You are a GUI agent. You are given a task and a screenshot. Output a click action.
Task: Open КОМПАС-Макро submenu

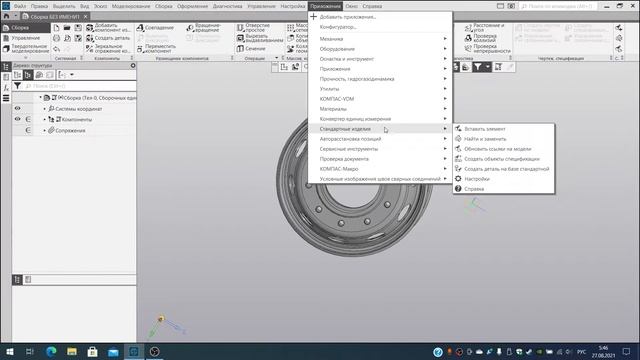pos(380,169)
